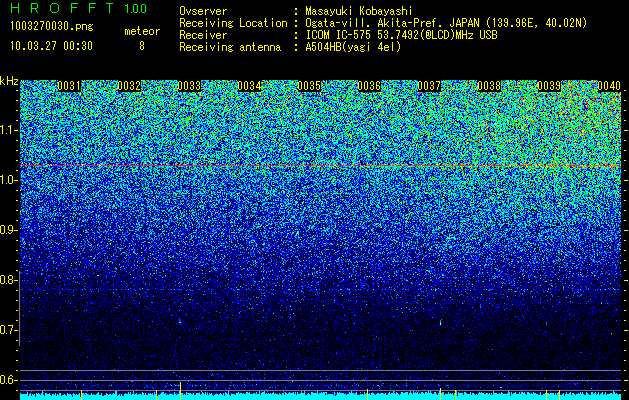629x400 pixels.
Task: Click the meteor label
Action: point(142,31)
